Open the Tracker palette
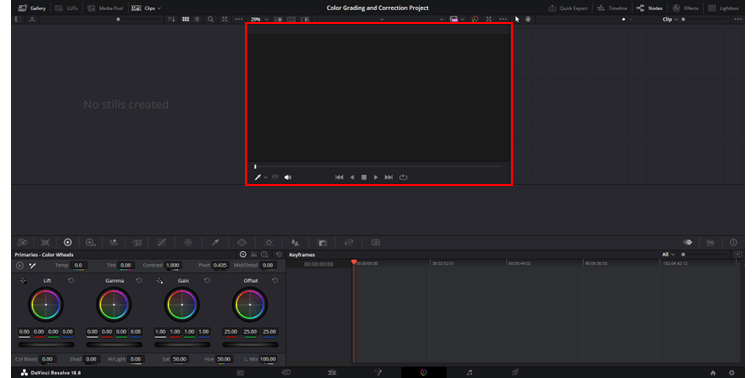Screen dimensions: 756x378 pyautogui.click(x=269, y=243)
